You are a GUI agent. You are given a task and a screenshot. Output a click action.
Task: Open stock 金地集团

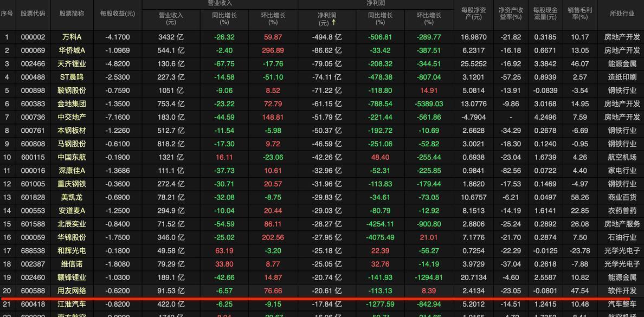tap(72, 104)
